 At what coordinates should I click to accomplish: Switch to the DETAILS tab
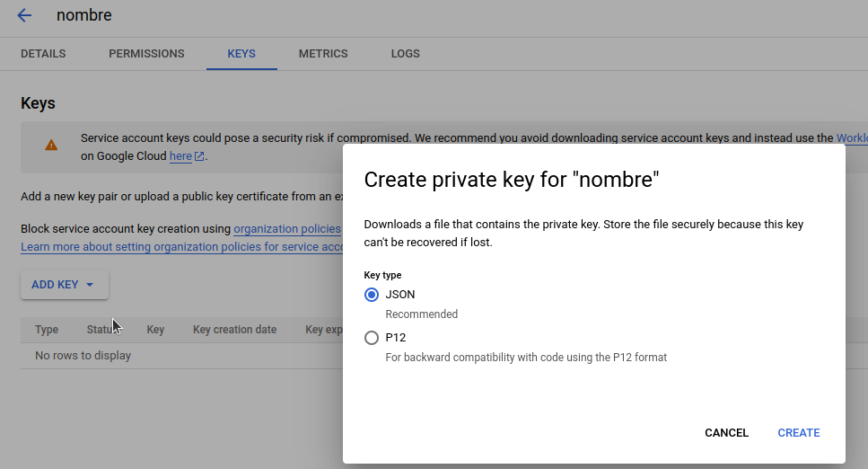tap(43, 54)
